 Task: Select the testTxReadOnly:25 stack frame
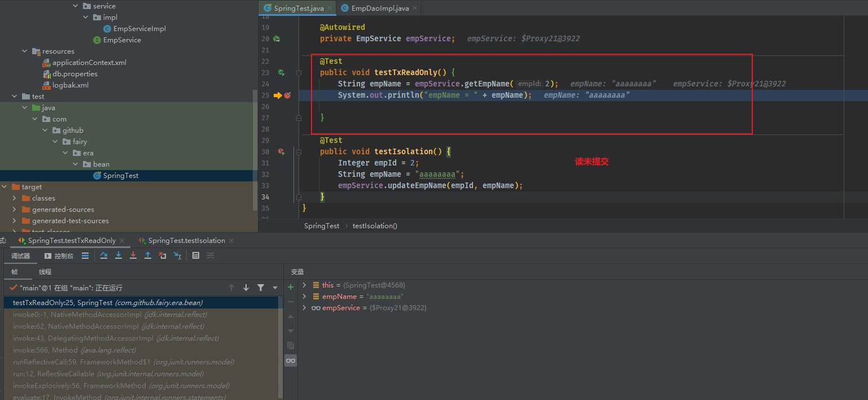141,303
